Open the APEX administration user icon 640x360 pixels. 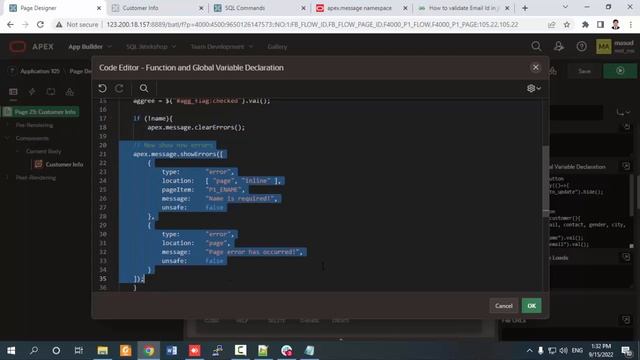click(559, 47)
